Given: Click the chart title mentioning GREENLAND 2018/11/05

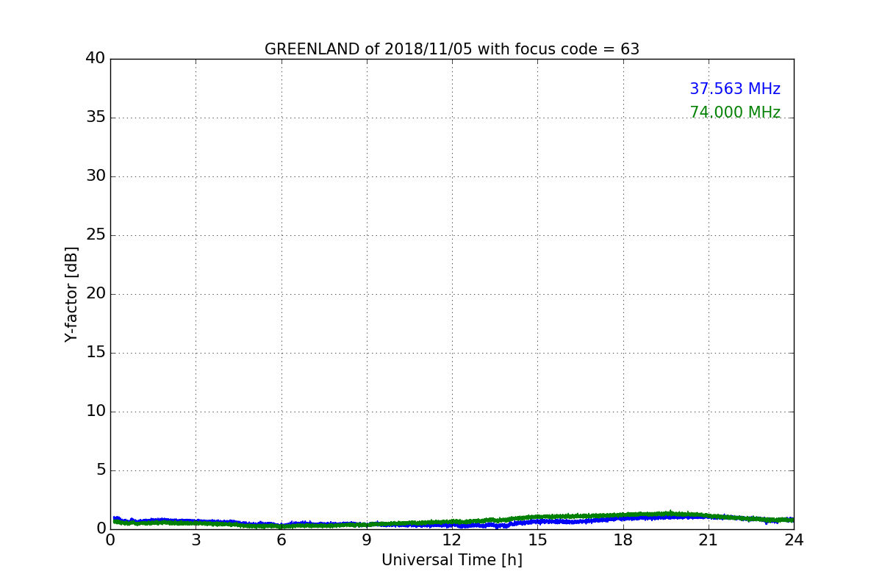Looking at the screenshot, I should (452, 49).
